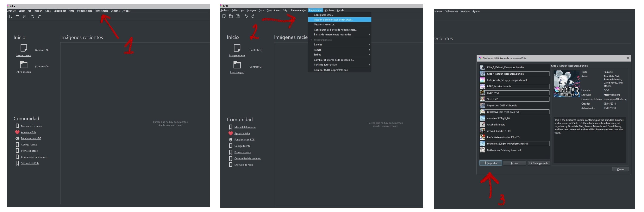Click the Importar button
This screenshot has height=212, width=644.
point(490,163)
